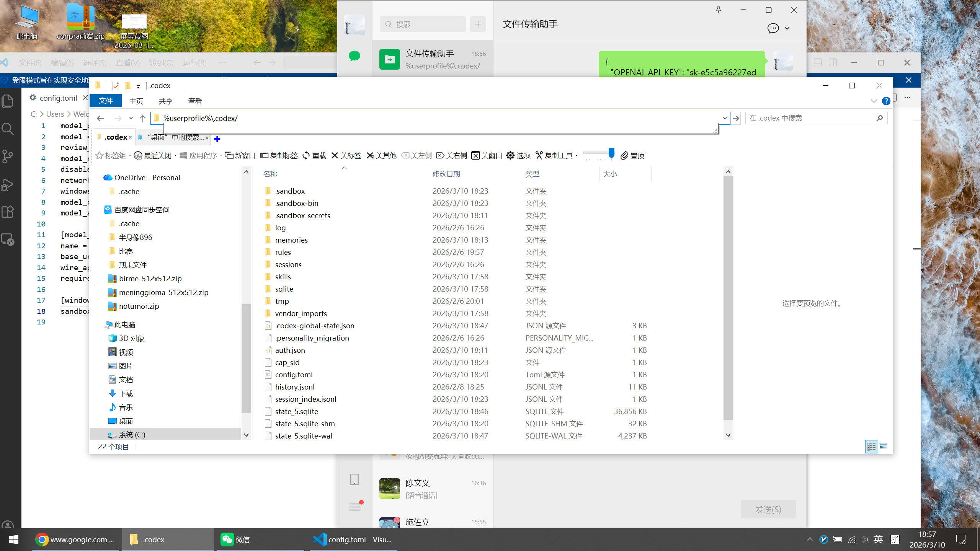
Task: Click the Reload (重载) toolbar icon
Action: point(306,155)
